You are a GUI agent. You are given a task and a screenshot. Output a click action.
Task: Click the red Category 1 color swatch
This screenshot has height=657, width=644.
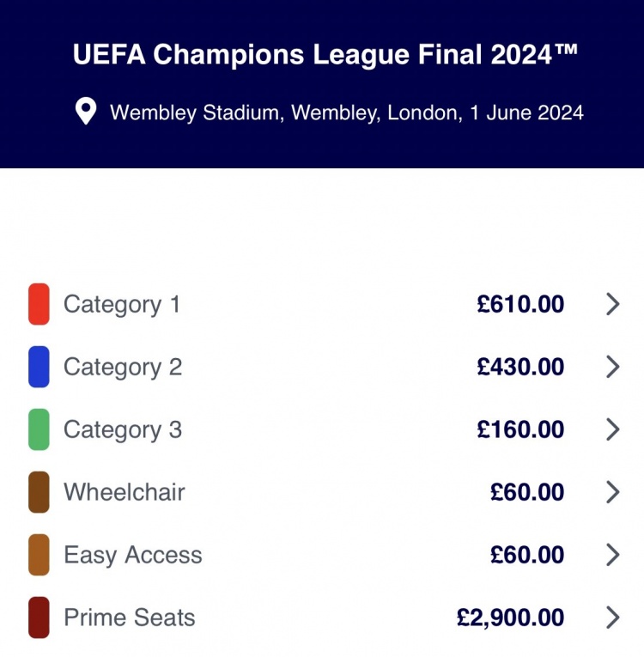(39, 304)
